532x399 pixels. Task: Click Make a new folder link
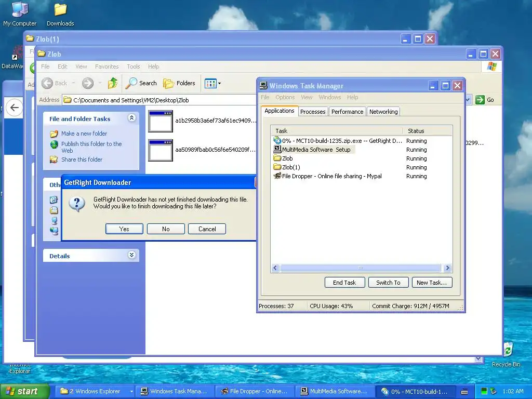(x=84, y=134)
